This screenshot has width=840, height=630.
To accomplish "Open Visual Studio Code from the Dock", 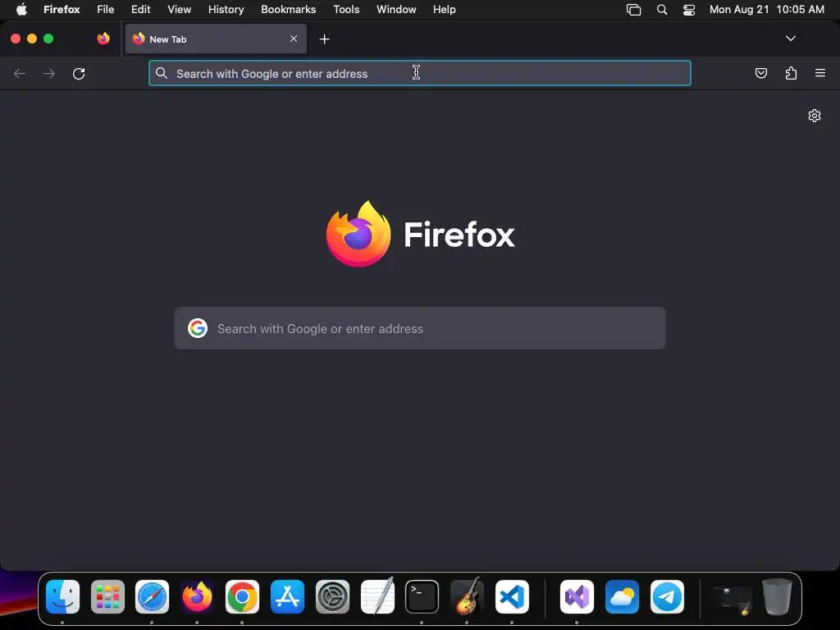I will tap(512, 596).
